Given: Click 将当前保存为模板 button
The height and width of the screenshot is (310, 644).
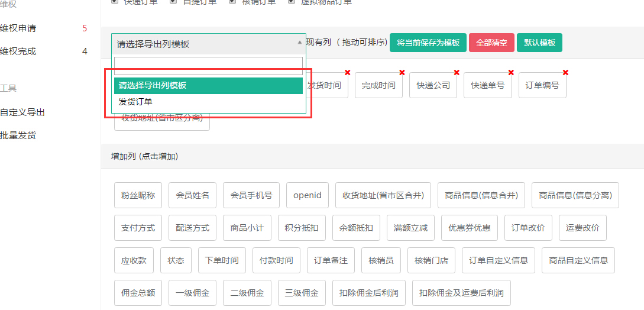Looking at the screenshot, I should (x=428, y=43).
